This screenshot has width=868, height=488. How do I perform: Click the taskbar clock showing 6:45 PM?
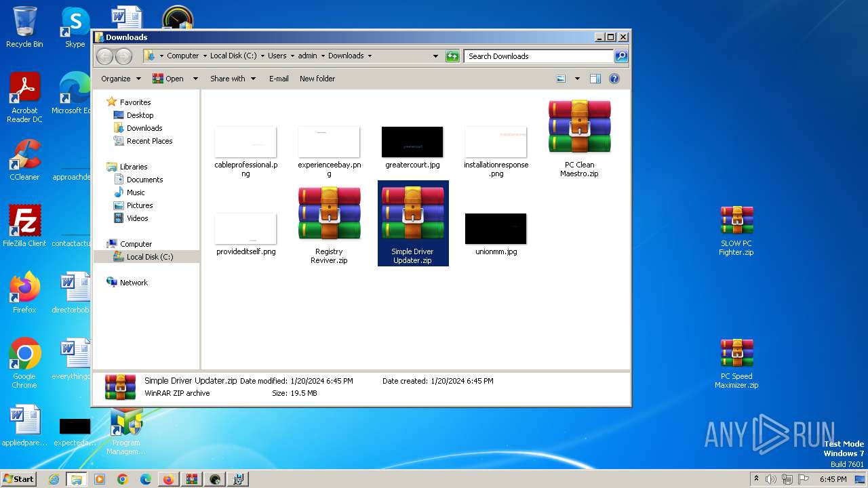[x=833, y=479]
